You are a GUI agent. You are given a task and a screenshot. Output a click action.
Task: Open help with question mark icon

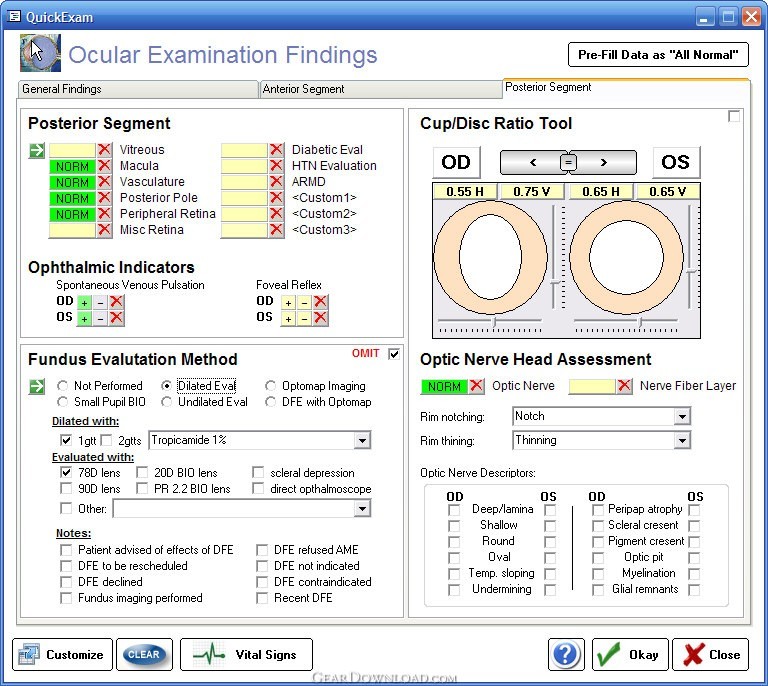pyautogui.click(x=566, y=654)
